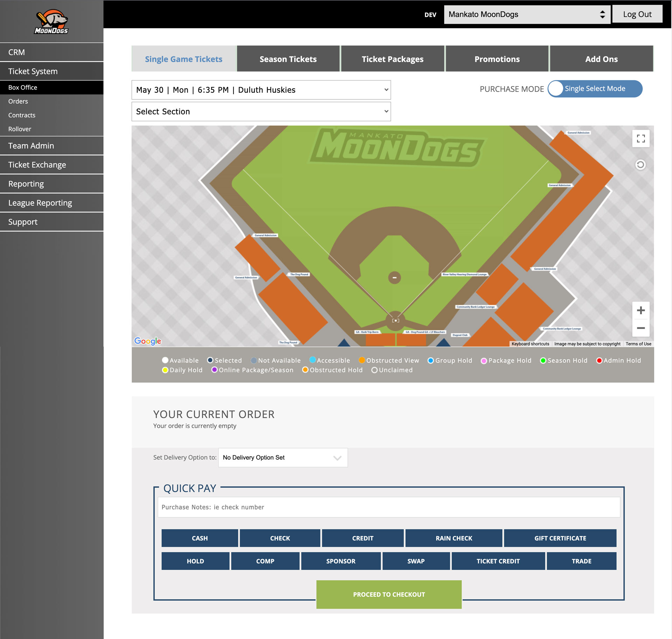Select GIFT CERTIFICATE payment button
This screenshot has height=639, width=672.
560,538
